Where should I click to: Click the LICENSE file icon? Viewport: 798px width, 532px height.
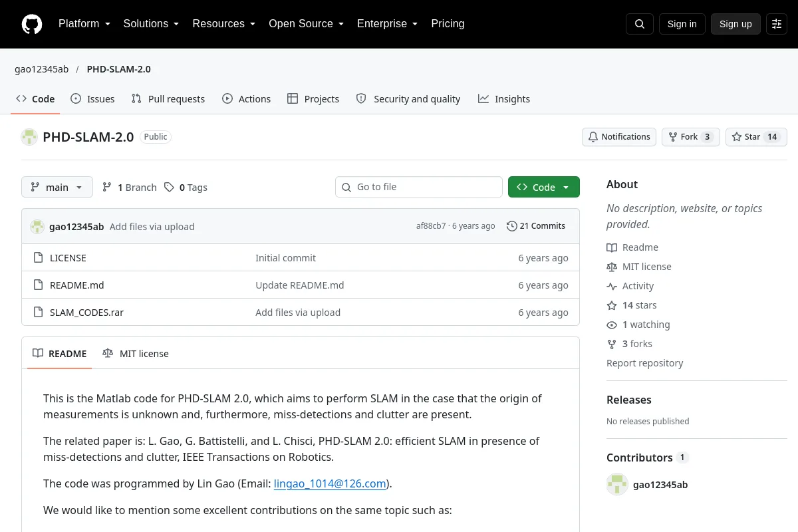coord(39,258)
